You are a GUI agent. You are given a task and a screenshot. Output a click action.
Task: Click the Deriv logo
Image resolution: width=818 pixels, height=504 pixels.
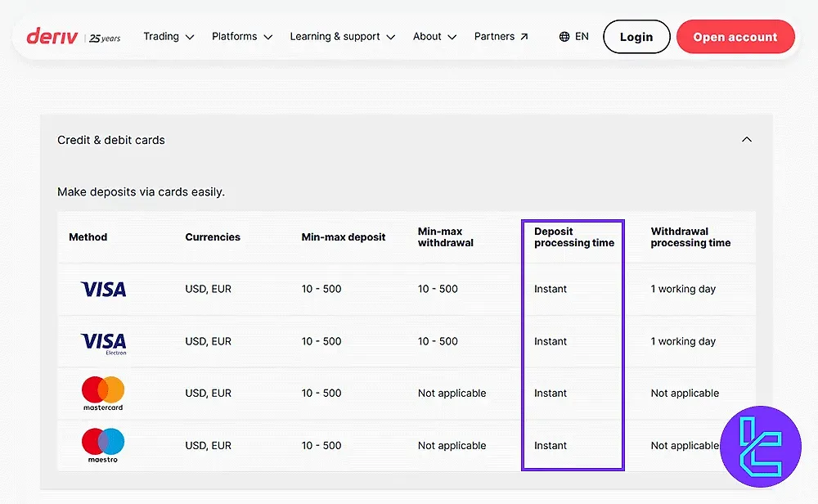tap(52, 37)
